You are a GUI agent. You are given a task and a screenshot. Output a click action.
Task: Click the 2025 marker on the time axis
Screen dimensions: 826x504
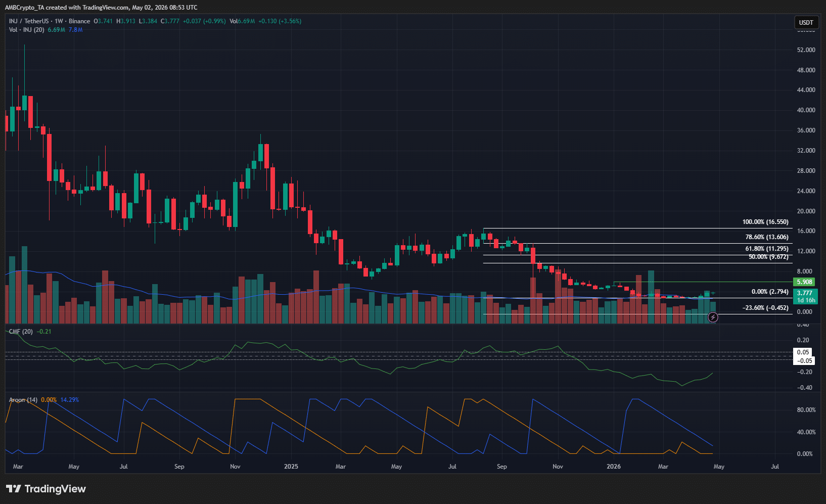point(291,467)
